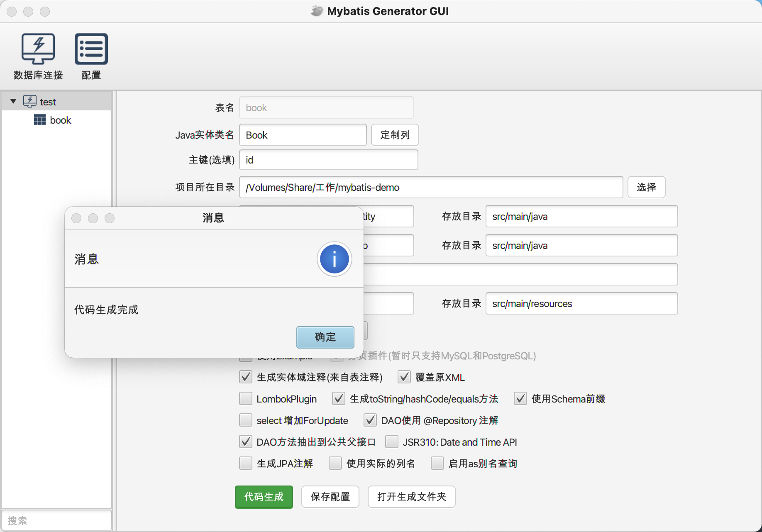Click 选择 to choose project directory
Image resolution: width=762 pixels, height=532 pixels.
646,187
